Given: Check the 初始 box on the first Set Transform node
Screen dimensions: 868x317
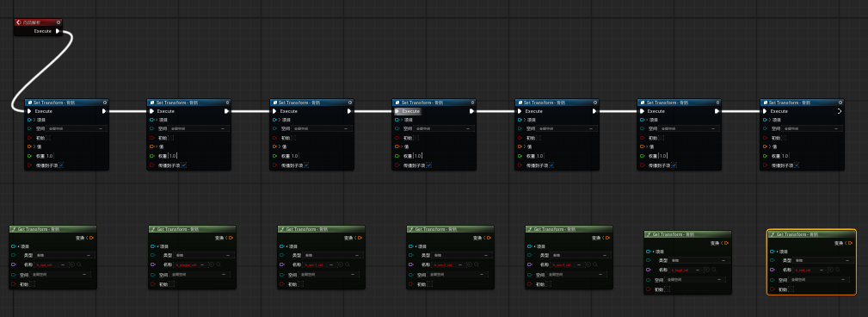Looking at the screenshot, I should (49, 138).
